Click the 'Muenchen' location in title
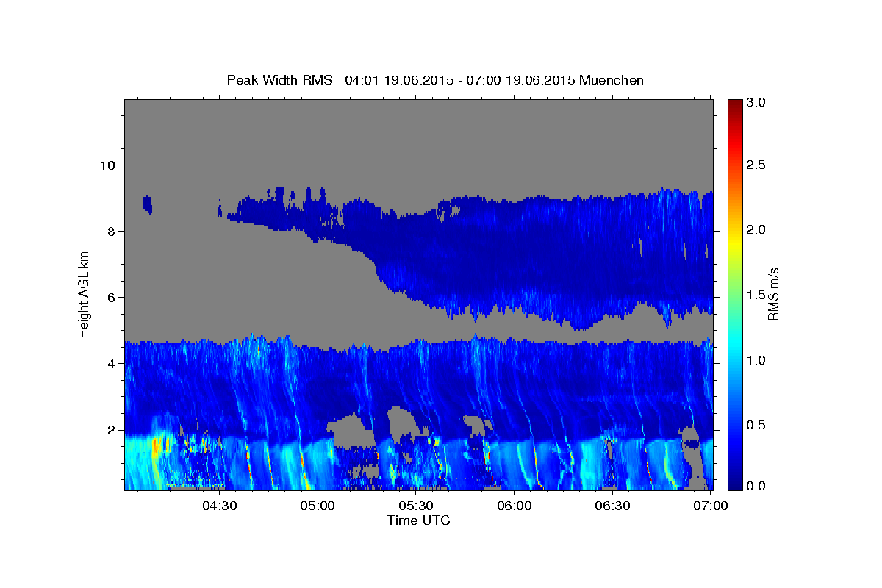The height and width of the screenshot is (588, 882). pyautogui.click(x=612, y=79)
